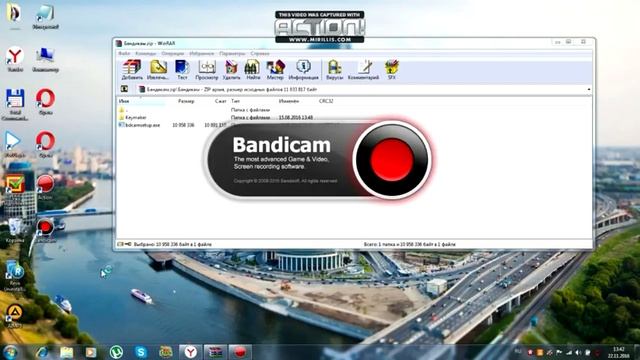This screenshot has width=640, height=360.
Task: Open the Revo Uninstaller desktop shortcut
Action: click(x=15, y=276)
